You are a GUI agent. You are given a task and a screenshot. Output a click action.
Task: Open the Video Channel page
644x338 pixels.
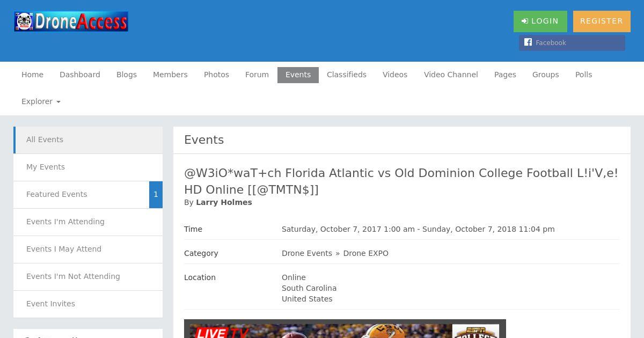(x=451, y=75)
